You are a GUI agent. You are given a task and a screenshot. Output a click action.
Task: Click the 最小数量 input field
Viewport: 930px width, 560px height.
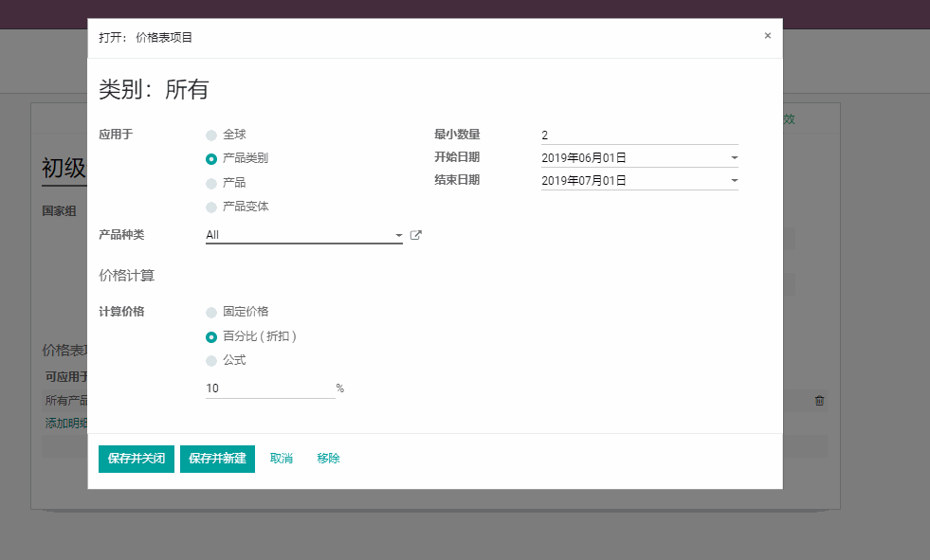click(x=639, y=135)
